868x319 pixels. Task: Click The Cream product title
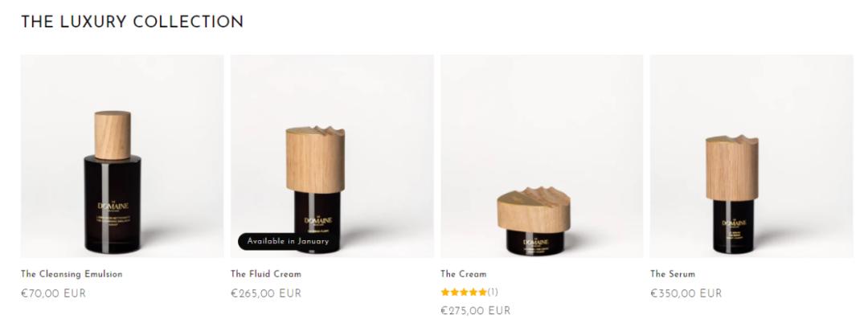point(464,274)
